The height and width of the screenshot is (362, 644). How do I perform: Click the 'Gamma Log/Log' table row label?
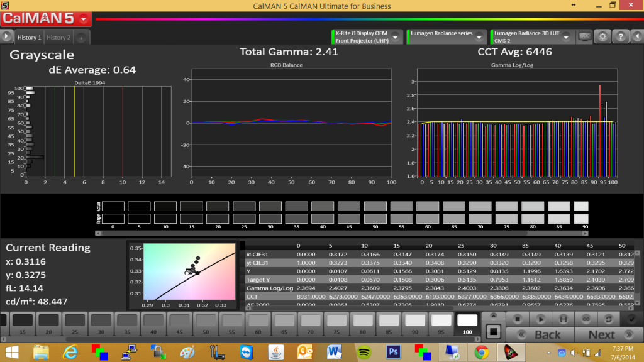tap(269, 288)
